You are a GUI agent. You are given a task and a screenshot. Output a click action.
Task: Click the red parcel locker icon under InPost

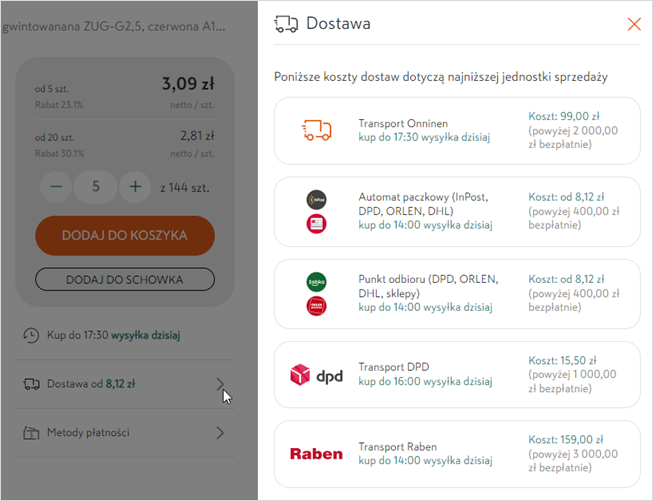tap(317, 224)
